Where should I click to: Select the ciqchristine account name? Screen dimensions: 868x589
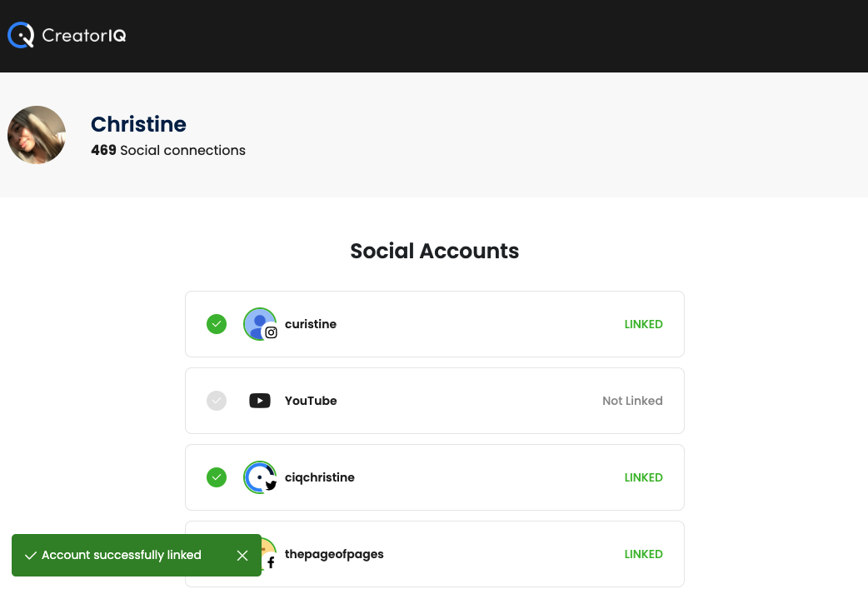pyautogui.click(x=319, y=477)
